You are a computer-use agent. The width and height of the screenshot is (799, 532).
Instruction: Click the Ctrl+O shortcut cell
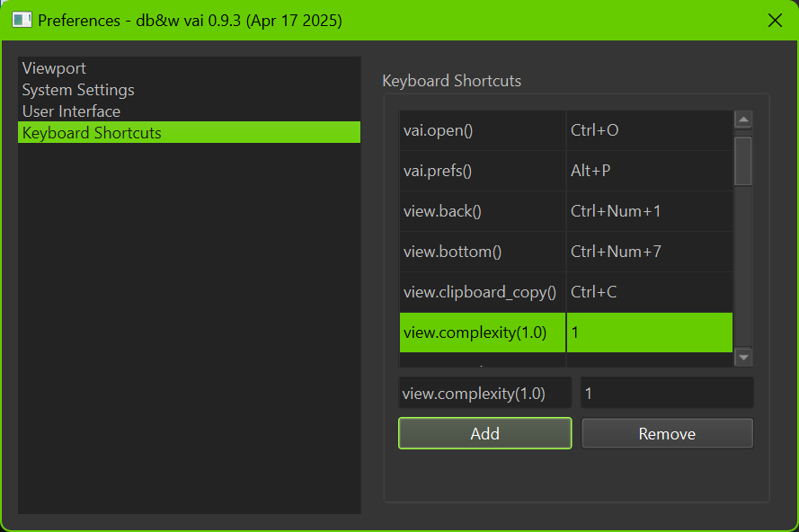(650, 130)
